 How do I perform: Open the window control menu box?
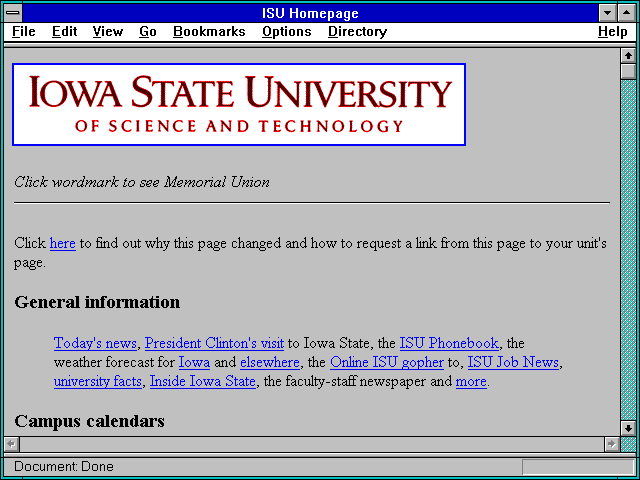tap(13, 13)
